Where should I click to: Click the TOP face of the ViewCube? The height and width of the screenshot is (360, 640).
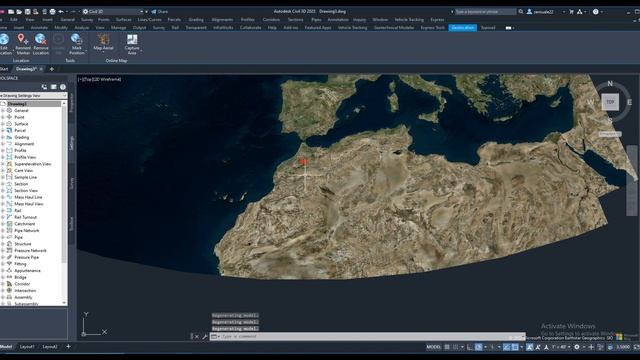click(x=610, y=102)
